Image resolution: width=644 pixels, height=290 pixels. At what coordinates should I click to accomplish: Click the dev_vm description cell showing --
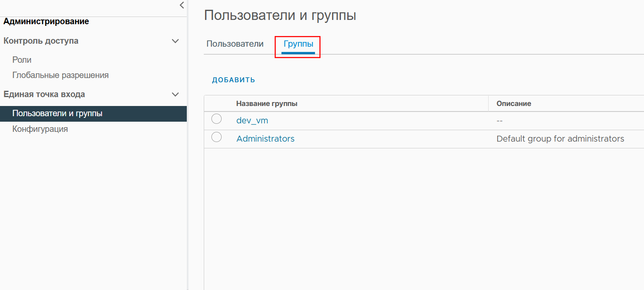[x=500, y=121]
